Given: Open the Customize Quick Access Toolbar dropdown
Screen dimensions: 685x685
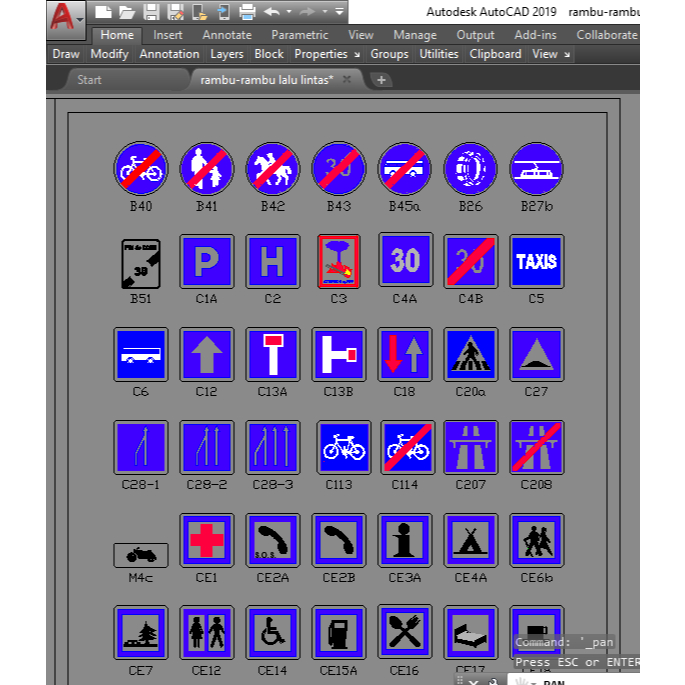Looking at the screenshot, I should click(x=339, y=11).
